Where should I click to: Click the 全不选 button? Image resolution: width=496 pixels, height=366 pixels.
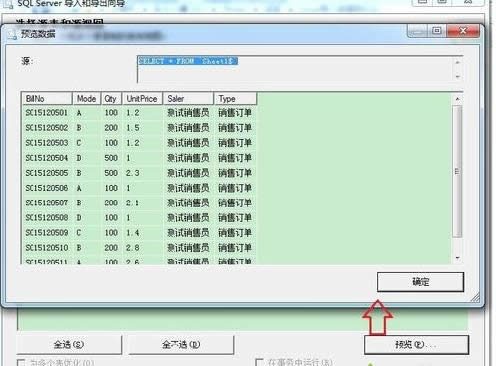(x=181, y=344)
